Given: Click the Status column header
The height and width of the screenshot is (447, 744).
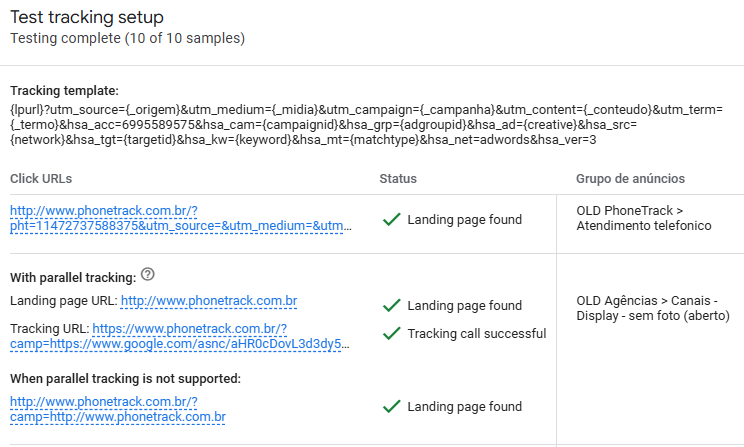Looking at the screenshot, I should (398, 179).
